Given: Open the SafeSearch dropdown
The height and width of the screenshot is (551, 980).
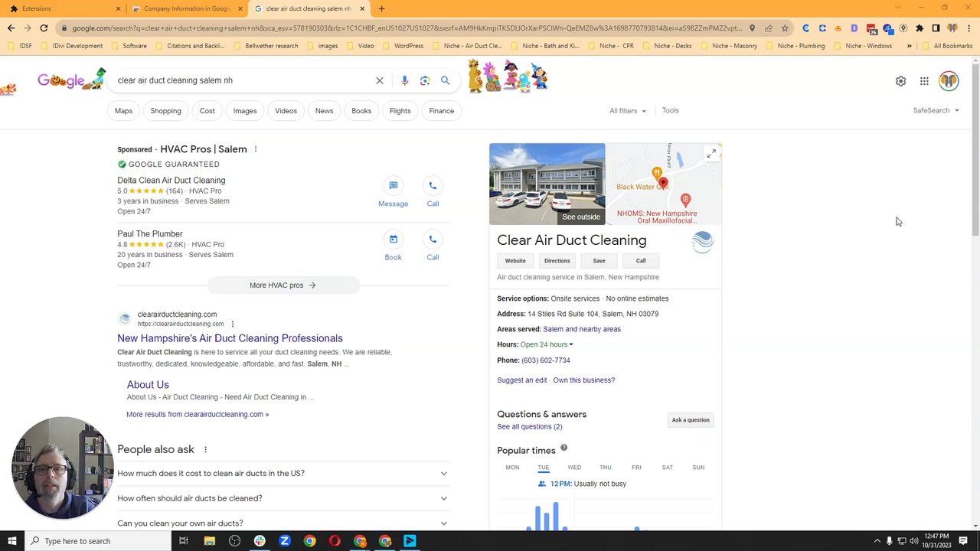Looking at the screenshot, I should (x=936, y=110).
